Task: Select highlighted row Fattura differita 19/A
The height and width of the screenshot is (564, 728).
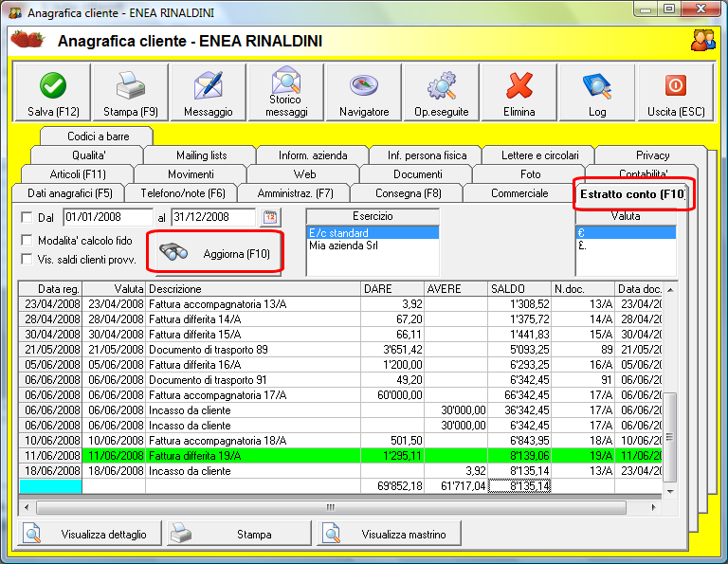Action: click(340, 455)
